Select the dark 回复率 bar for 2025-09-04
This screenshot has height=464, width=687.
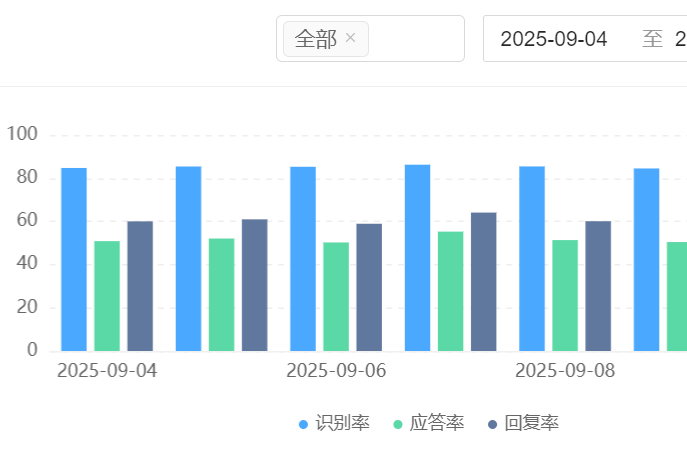point(140,286)
